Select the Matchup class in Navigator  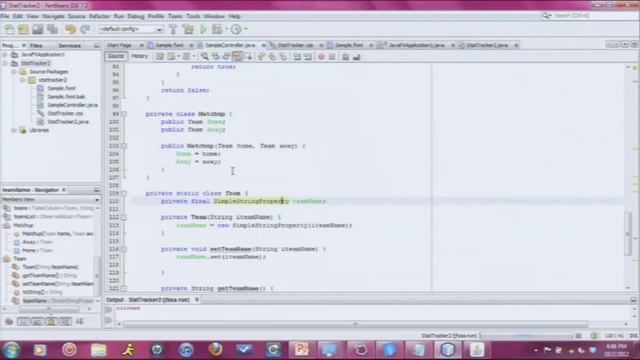23,225
